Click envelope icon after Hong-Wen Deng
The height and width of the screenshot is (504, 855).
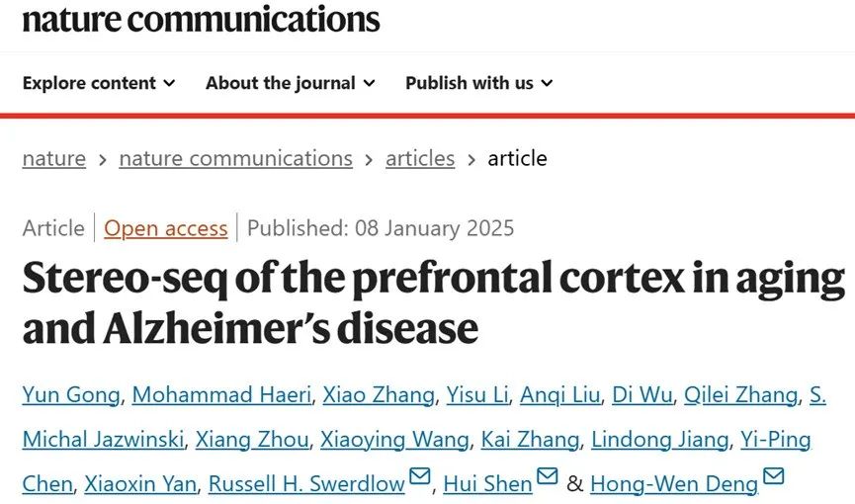tap(774, 479)
